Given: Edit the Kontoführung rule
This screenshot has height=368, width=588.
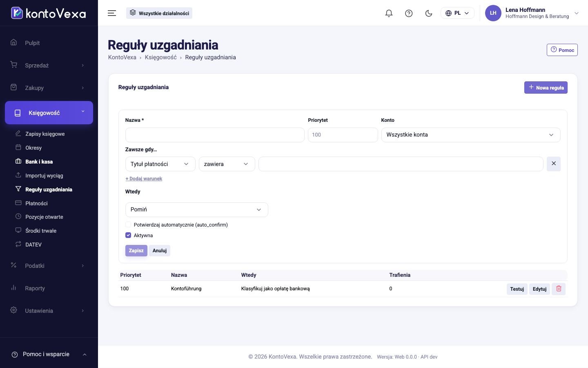Looking at the screenshot, I should pyautogui.click(x=539, y=289).
